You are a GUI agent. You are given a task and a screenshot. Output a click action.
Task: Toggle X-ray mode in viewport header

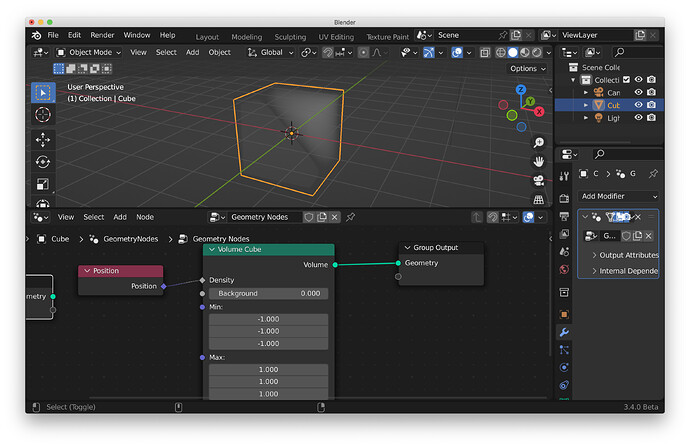pos(484,52)
